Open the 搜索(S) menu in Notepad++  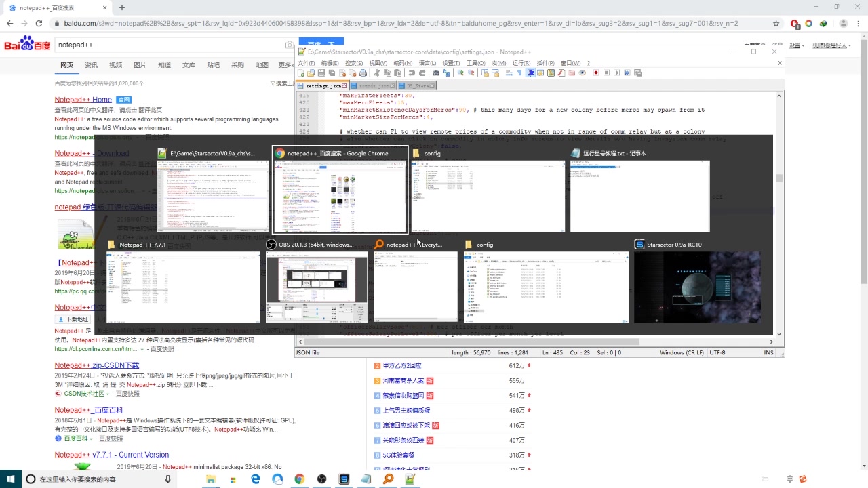354,63
